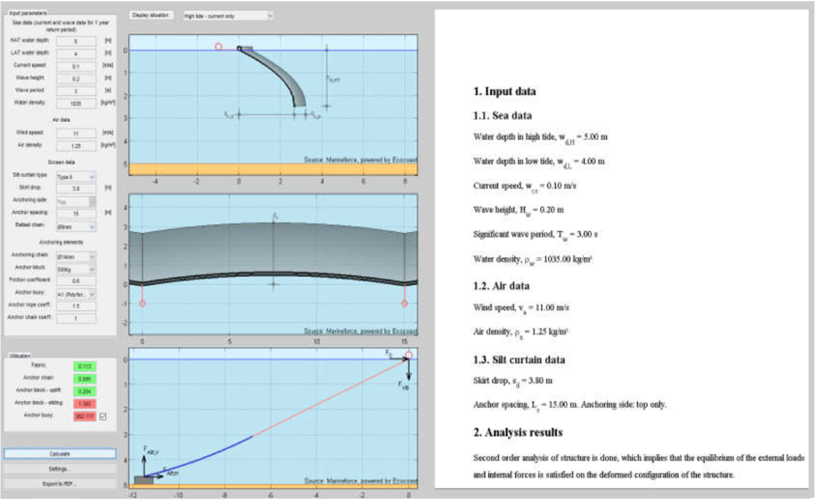Click the green Fabric utilization value
Screen dimensions: 823x504
(x=84, y=366)
